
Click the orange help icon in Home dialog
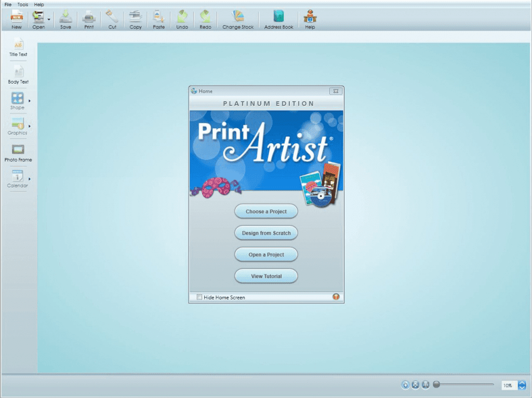(x=336, y=297)
